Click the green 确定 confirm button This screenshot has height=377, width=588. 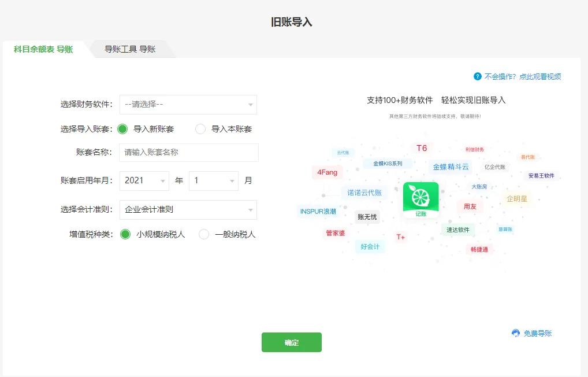pyautogui.click(x=292, y=342)
